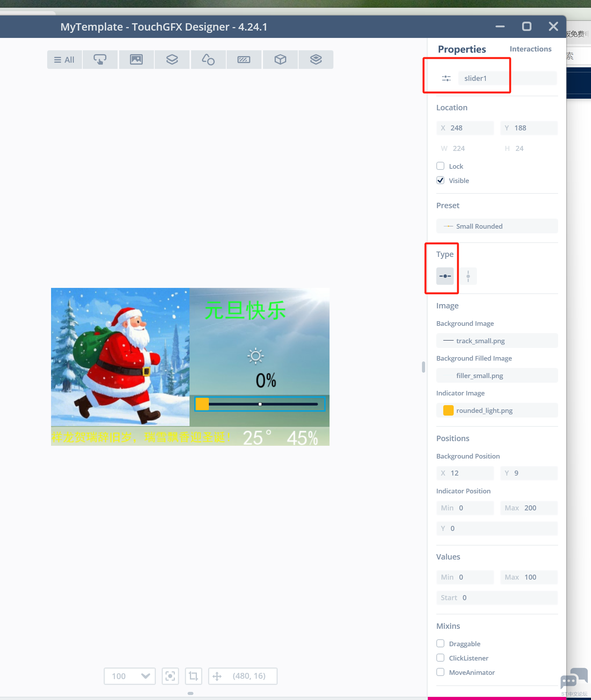Select the 25° temperature text
591x700 pixels.
(257, 438)
